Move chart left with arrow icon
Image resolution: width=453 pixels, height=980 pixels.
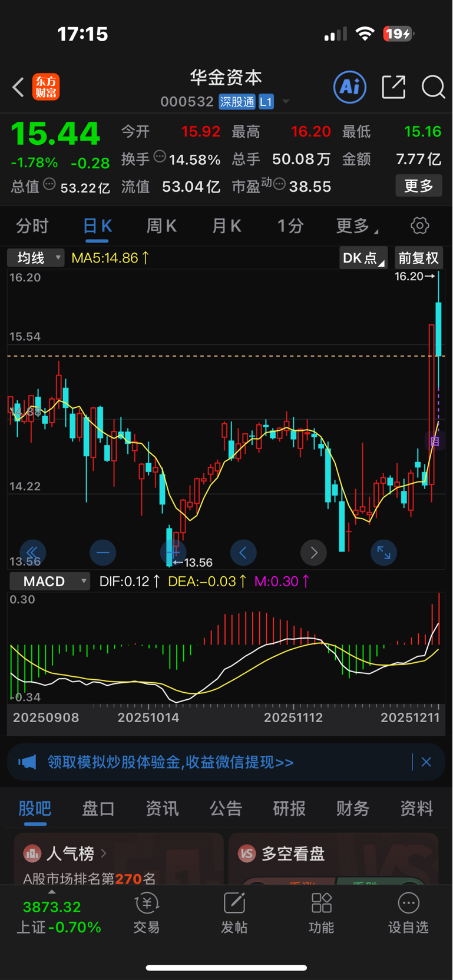243,552
